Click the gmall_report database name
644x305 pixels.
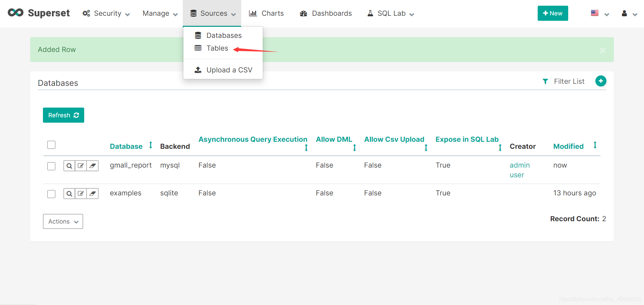(x=131, y=165)
